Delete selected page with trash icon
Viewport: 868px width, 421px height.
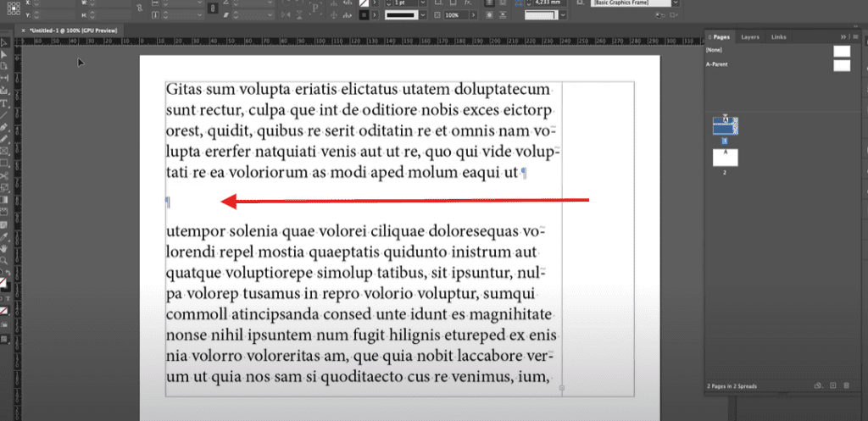[846, 386]
